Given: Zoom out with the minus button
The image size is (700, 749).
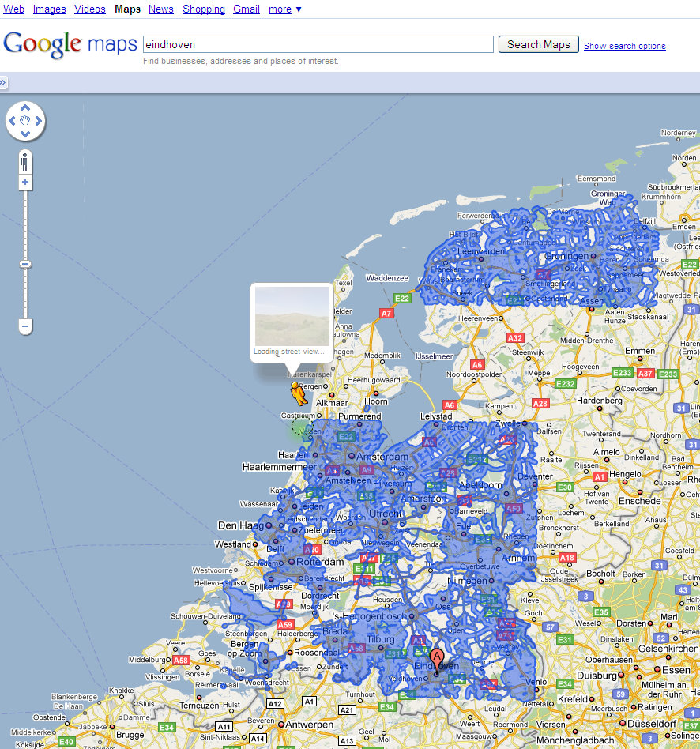Looking at the screenshot, I should (25, 327).
